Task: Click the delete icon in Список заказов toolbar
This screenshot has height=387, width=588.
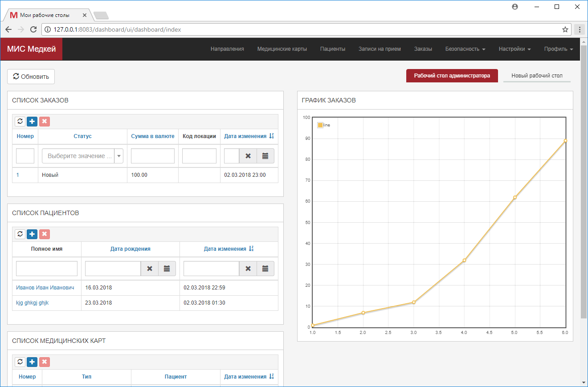Action: coord(44,121)
